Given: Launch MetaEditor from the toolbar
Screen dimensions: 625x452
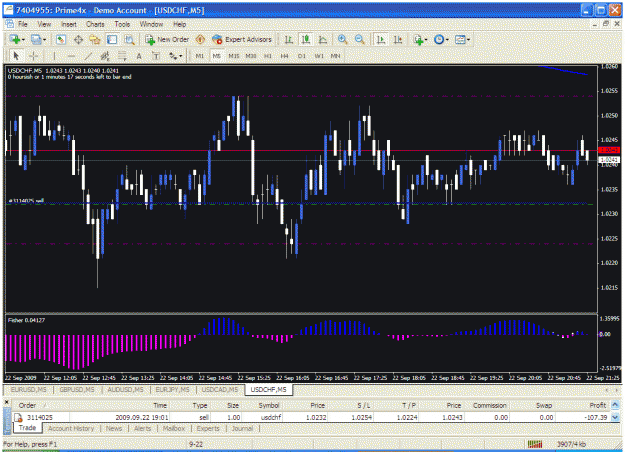Looking at the screenshot, I should tap(200, 39).
